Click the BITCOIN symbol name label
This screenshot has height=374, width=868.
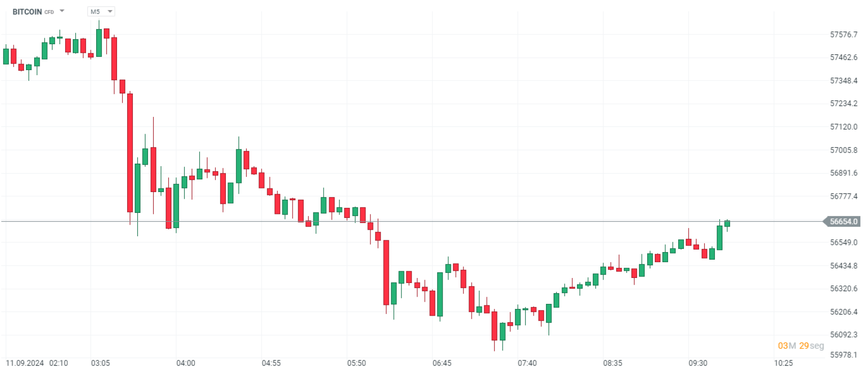[27, 12]
